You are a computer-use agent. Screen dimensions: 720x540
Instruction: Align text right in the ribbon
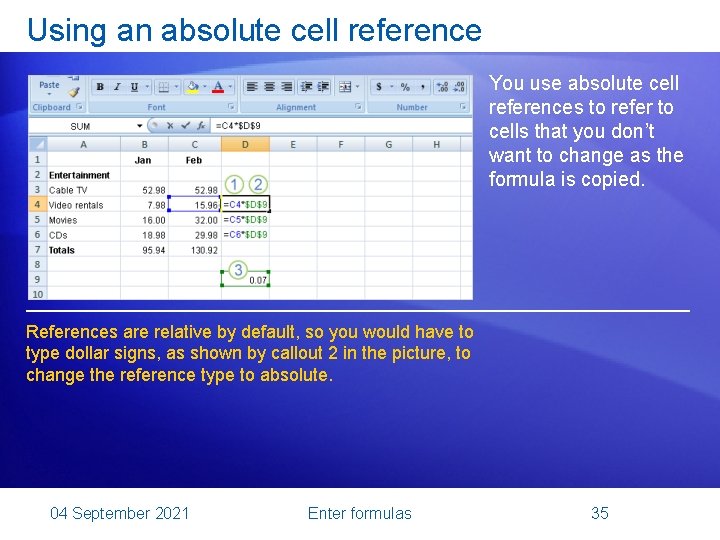[x=287, y=87]
